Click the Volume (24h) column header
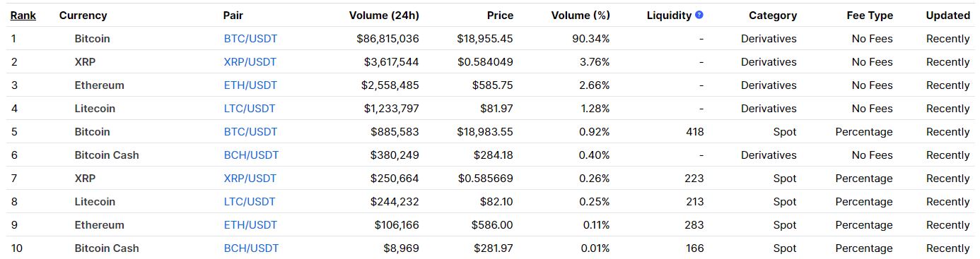Image resolution: width=980 pixels, height=259 pixels. coord(384,16)
